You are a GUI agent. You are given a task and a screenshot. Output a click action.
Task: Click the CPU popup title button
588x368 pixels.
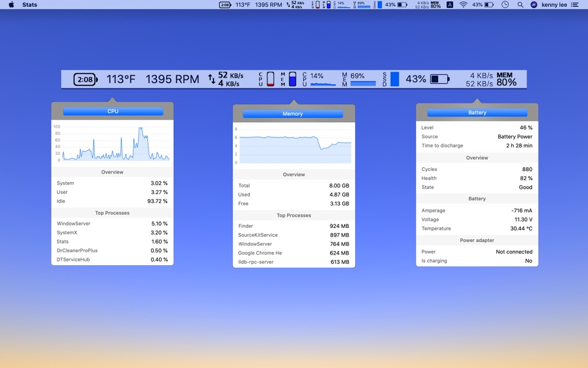pos(113,112)
